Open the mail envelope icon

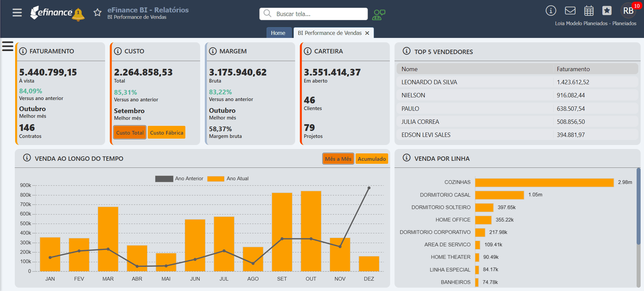point(570,11)
